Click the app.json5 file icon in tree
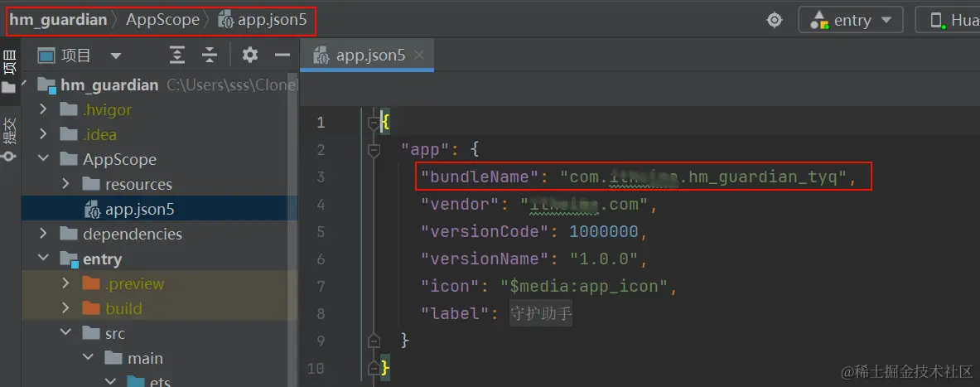Image resolution: width=980 pixels, height=387 pixels. 92,210
